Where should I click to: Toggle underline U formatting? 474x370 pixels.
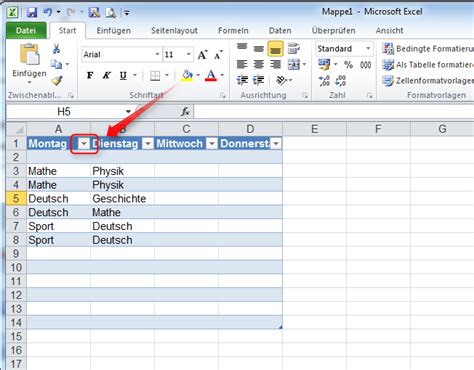point(123,75)
